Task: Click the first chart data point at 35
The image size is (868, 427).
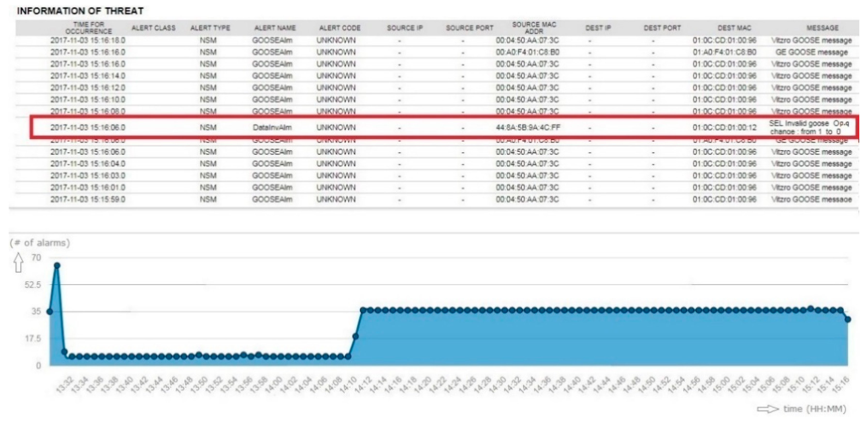Action: [50, 312]
